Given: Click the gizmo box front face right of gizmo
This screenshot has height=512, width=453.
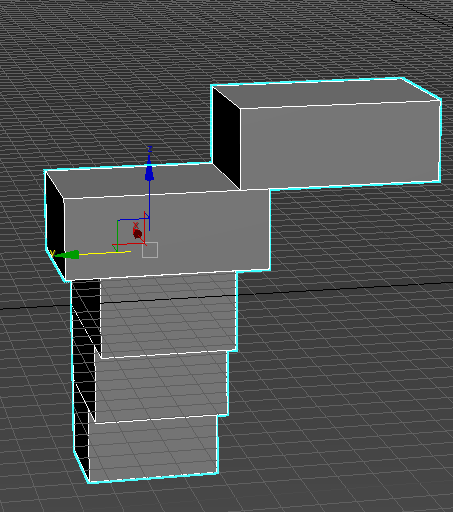Looking at the screenshot, I should (x=213, y=233).
